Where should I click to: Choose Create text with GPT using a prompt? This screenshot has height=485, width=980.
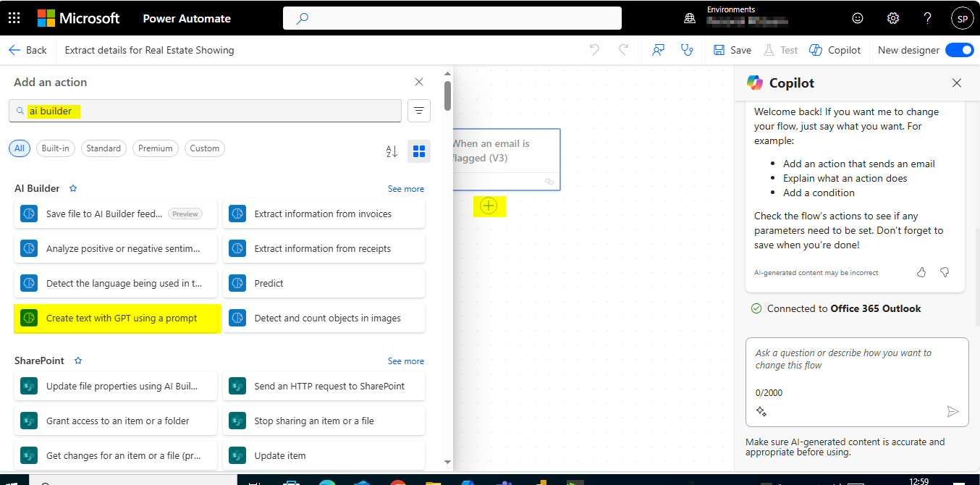click(116, 318)
